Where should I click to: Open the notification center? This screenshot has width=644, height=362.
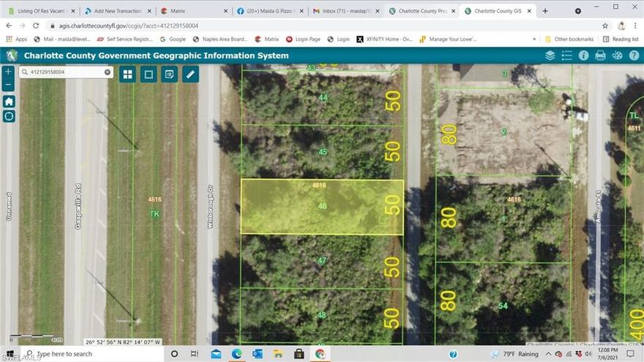pos(630,354)
